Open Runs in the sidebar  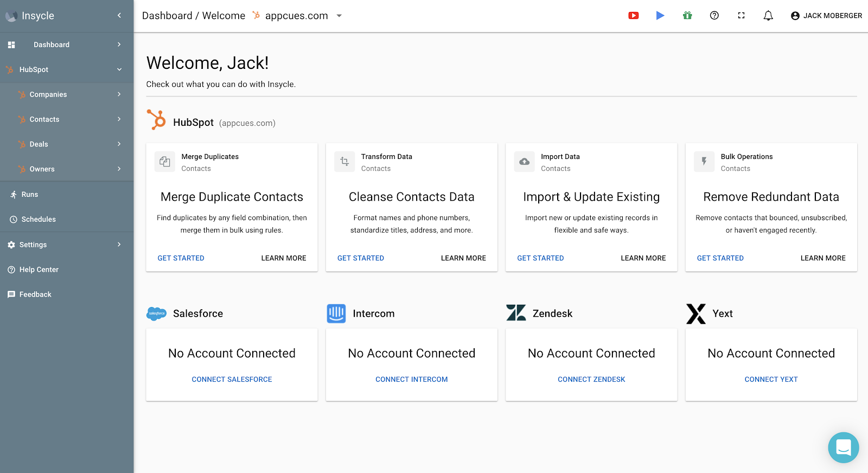67,194
